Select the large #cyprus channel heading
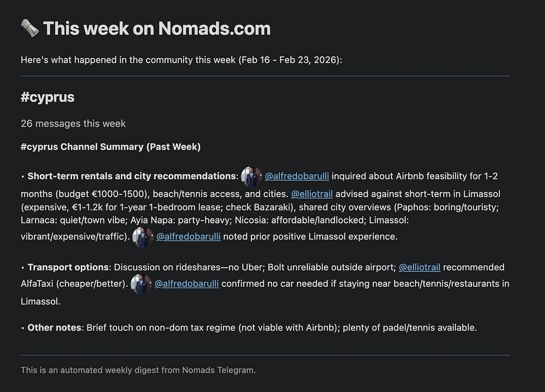The height and width of the screenshot is (392, 545). 47,97
